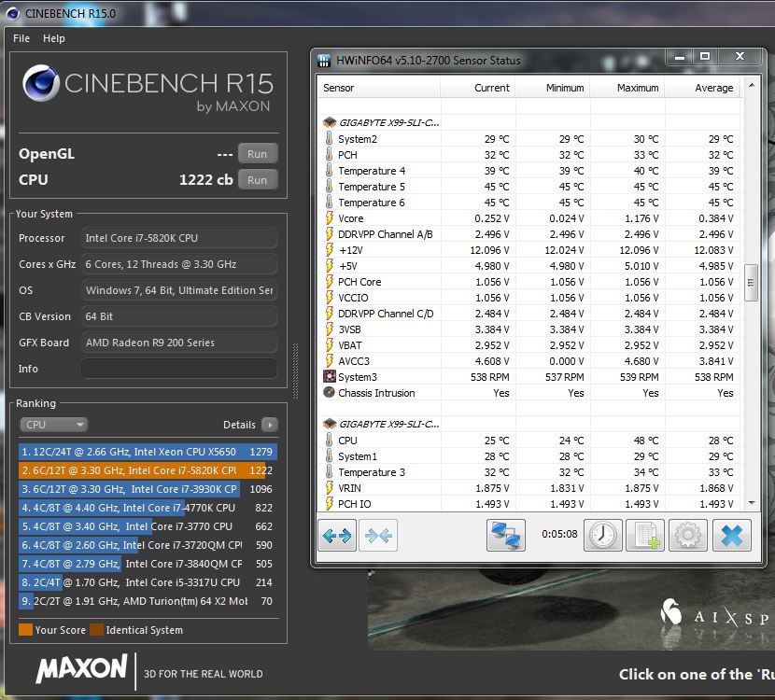
Task: Click the HWiNFO vertical scrollbar thumb
Action: [x=751, y=282]
